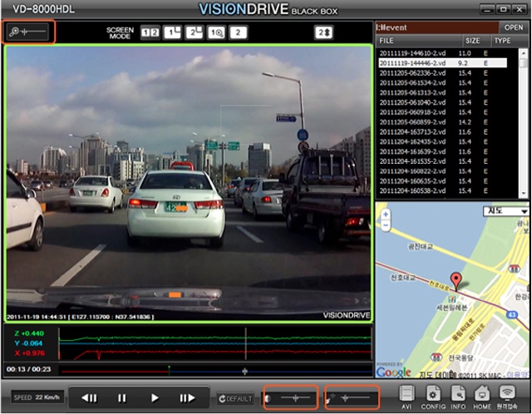Open the CONFIG settings icon
The height and width of the screenshot is (414, 532).
tap(433, 394)
